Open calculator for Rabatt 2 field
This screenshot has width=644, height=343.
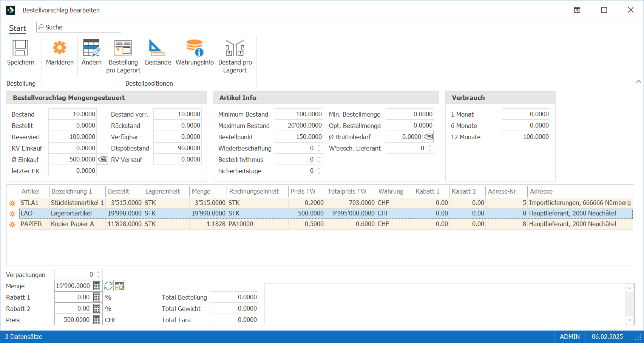pyautogui.click(x=97, y=309)
